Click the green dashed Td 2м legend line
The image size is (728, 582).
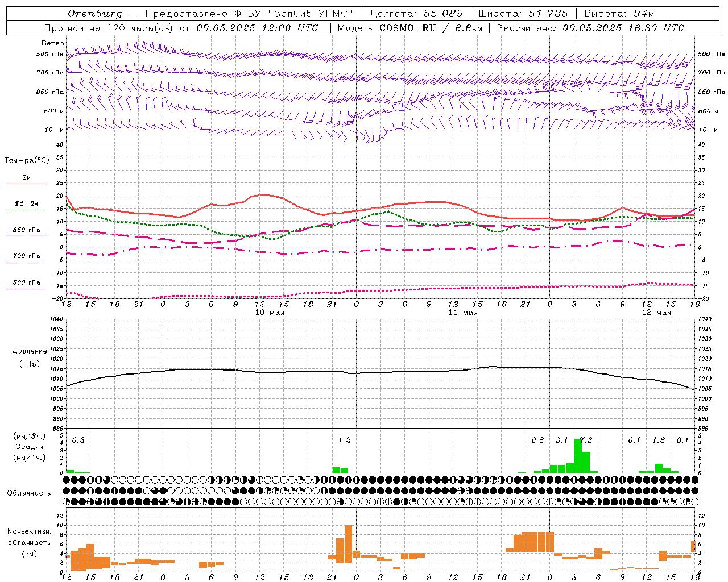pyautogui.click(x=25, y=210)
